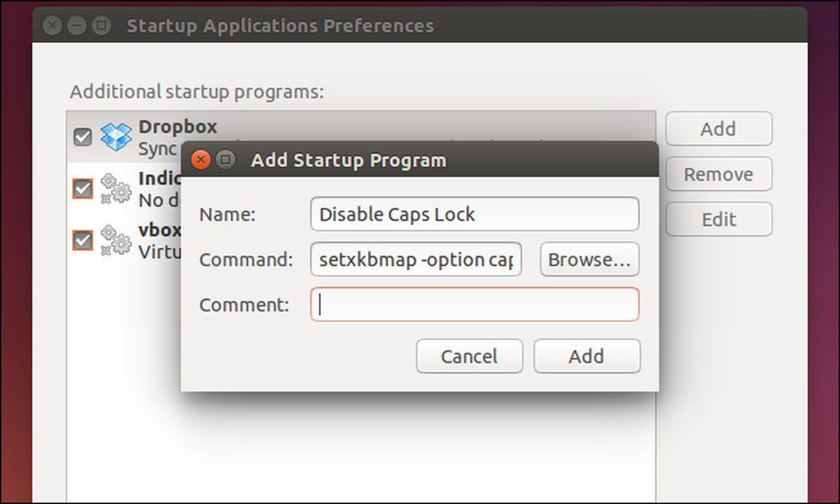Confirm with the dialog's Add button

click(x=586, y=356)
